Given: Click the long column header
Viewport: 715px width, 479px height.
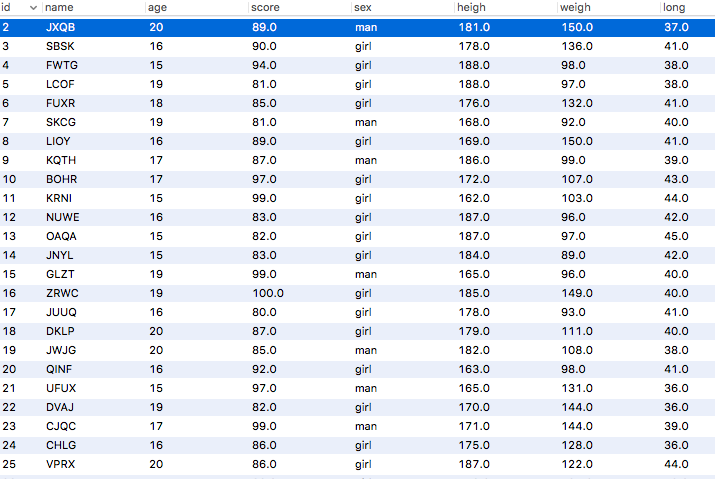Looking at the screenshot, I should click(674, 7).
